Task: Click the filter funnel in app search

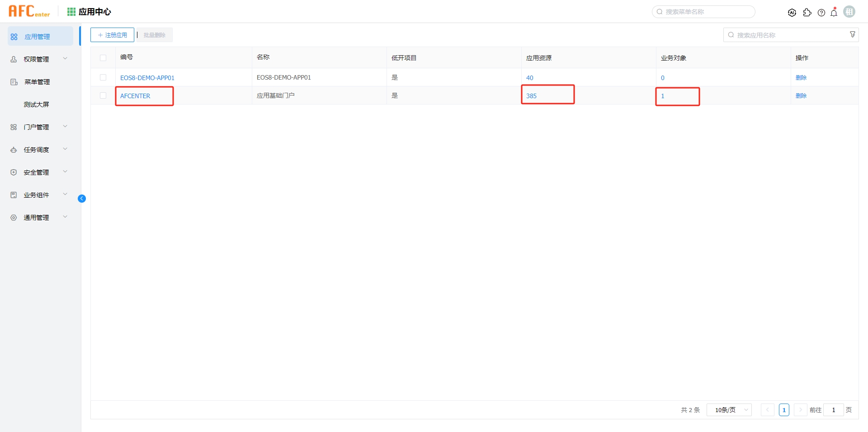Action: tap(852, 35)
